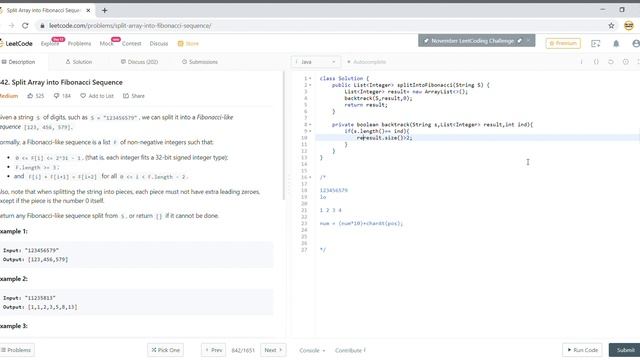The image size is (640, 360).
Task: Toggle the Autocomplete option
Action: coord(366,62)
